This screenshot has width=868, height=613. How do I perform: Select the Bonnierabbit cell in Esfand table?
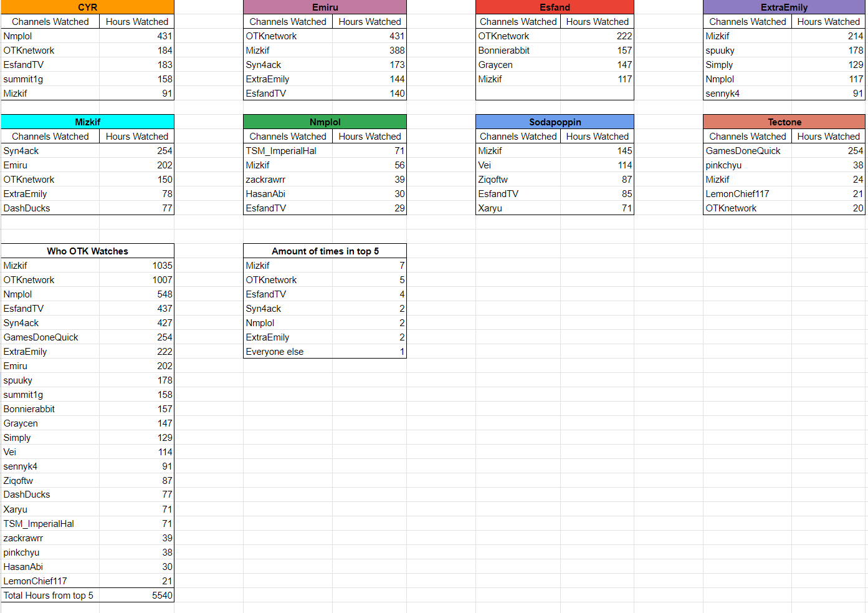click(x=518, y=50)
